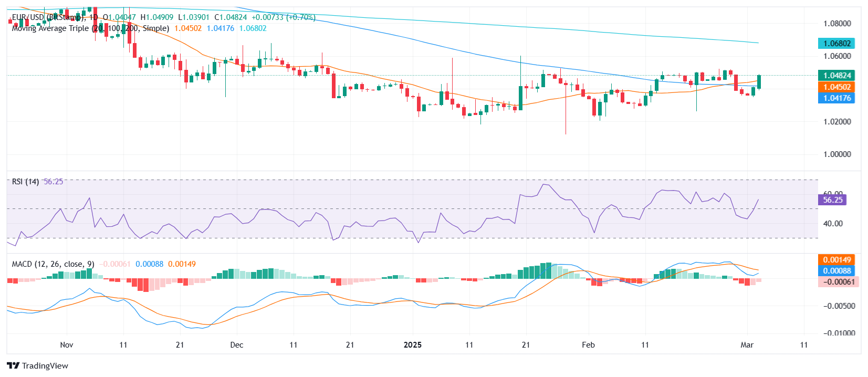
Task: Click the green 1.04824 current price label
Action: tap(836, 76)
